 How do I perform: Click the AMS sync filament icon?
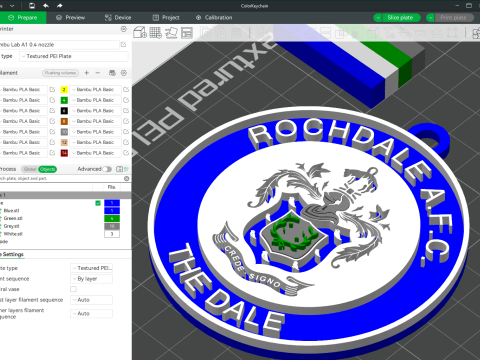point(112,73)
